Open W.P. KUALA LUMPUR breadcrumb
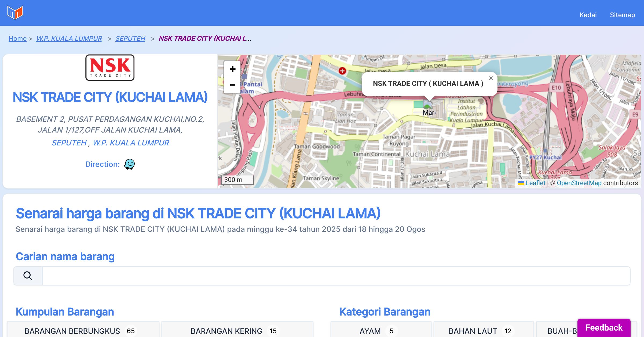Viewport: 644px width, 337px height. [69, 39]
